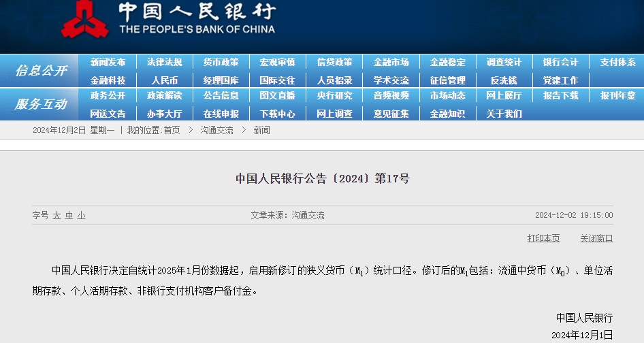This screenshot has width=644, height=343.
Task: Open 报告下载 menu item
Action: tap(561, 96)
